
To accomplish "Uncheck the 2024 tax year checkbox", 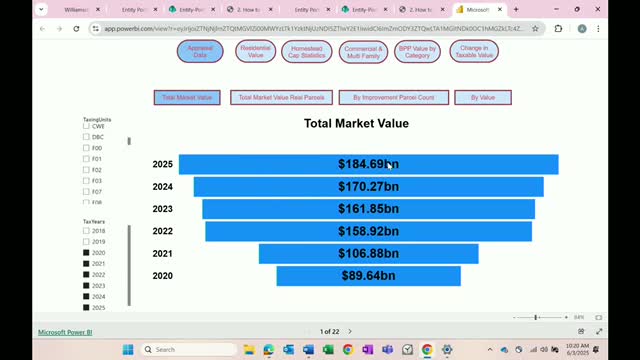I will 86,296.
